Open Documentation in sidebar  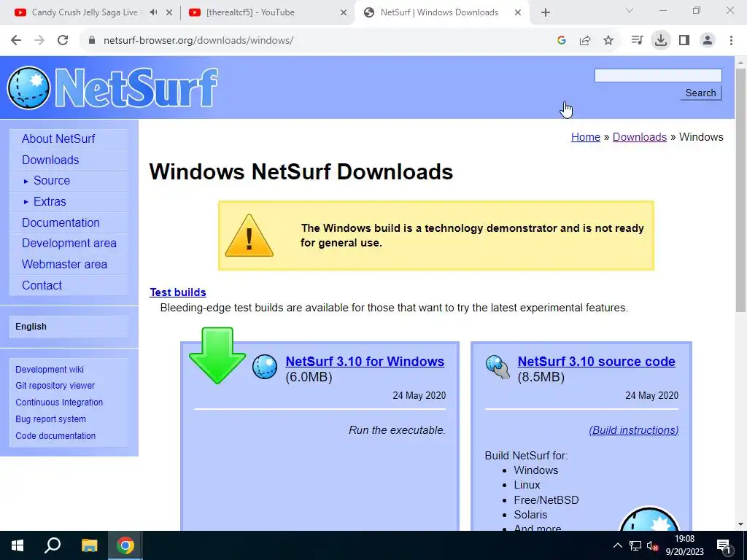pyautogui.click(x=61, y=222)
